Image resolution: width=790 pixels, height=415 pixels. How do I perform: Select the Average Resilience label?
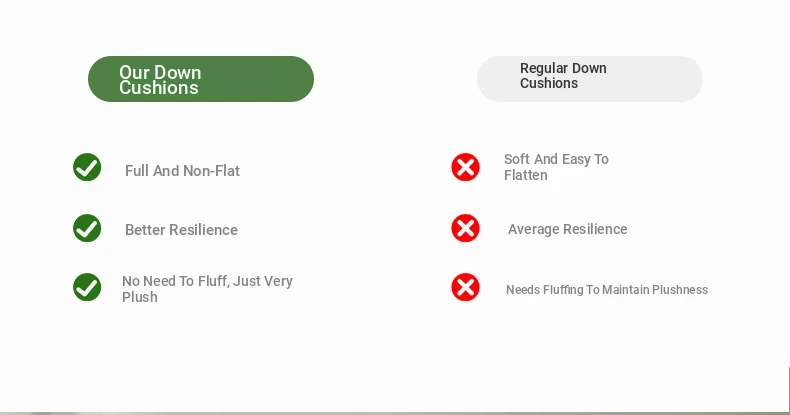tap(568, 229)
